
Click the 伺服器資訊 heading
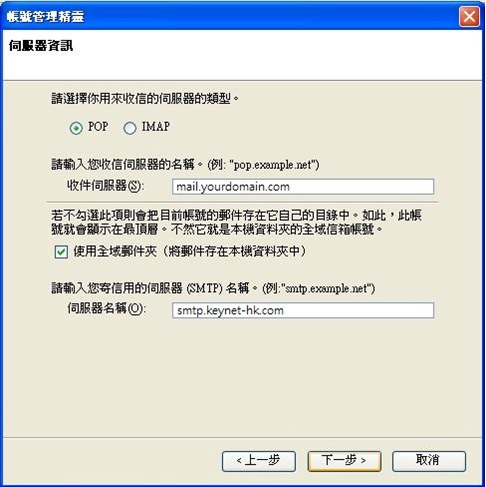(41, 46)
